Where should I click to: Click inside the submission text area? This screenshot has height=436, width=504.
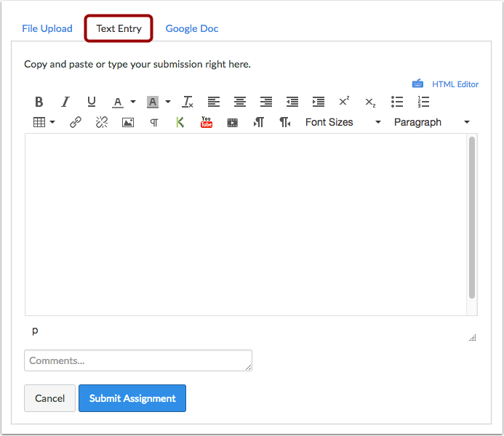pyautogui.click(x=246, y=225)
